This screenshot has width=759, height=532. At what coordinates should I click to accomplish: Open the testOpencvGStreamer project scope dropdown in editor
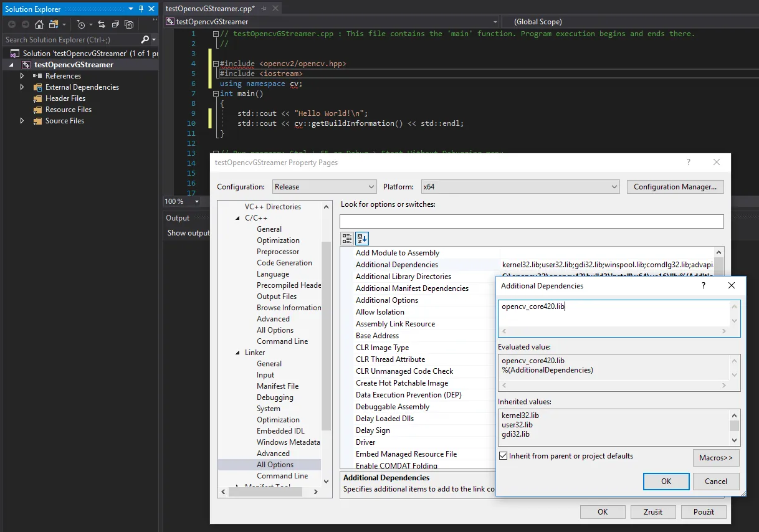tap(332, 22)
